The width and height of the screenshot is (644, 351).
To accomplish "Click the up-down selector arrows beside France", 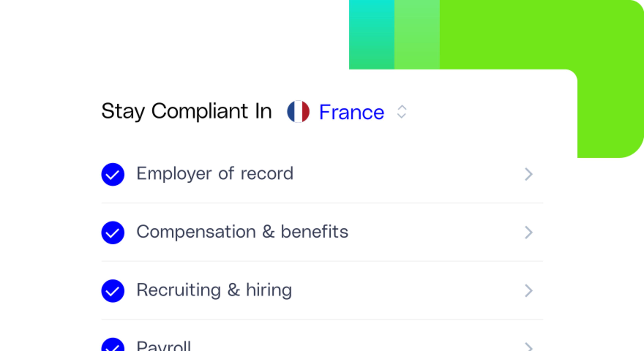I will point(401,112).
